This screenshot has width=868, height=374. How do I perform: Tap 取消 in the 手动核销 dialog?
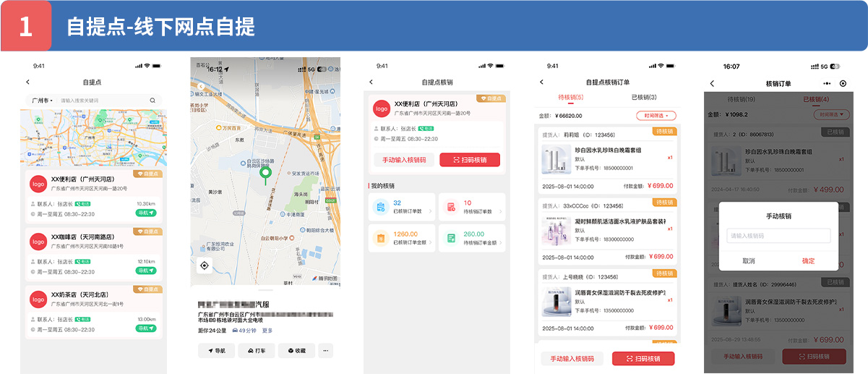pyautogui.click(x=749, y=261)
